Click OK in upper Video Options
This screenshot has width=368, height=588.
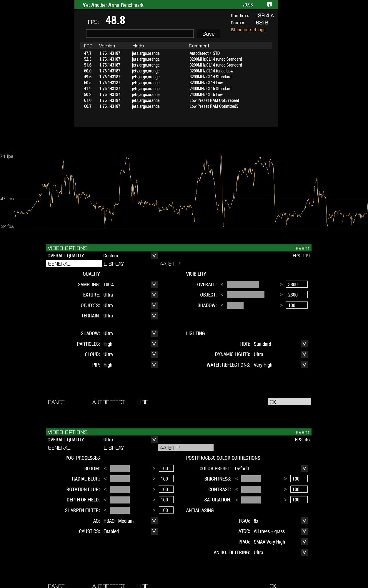click(x=289, y=402)
